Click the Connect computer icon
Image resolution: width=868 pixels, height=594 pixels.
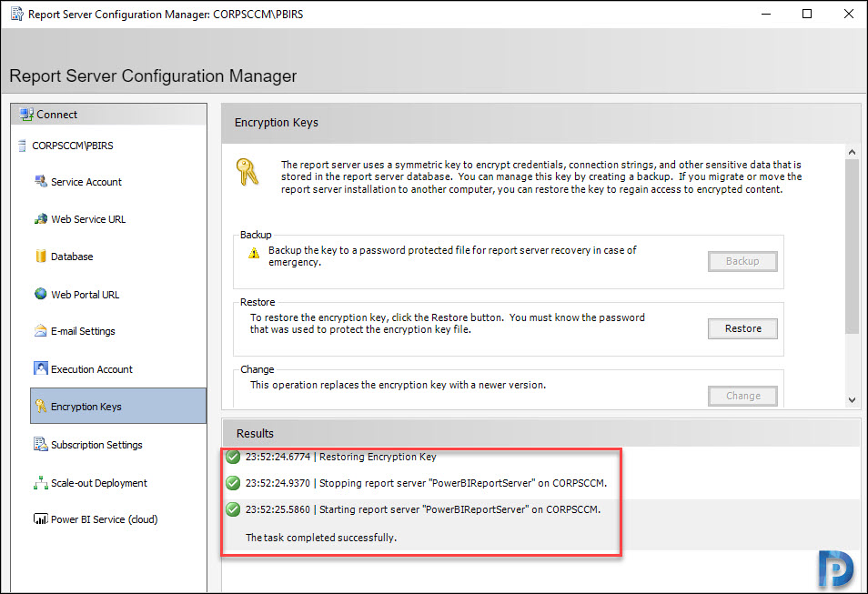[26, 115]
